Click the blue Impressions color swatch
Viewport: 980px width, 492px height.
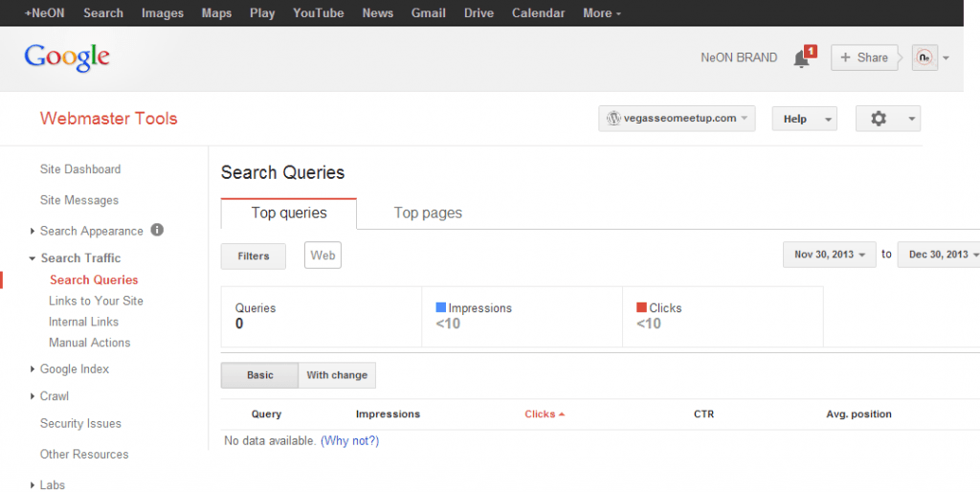pos(440,307)
